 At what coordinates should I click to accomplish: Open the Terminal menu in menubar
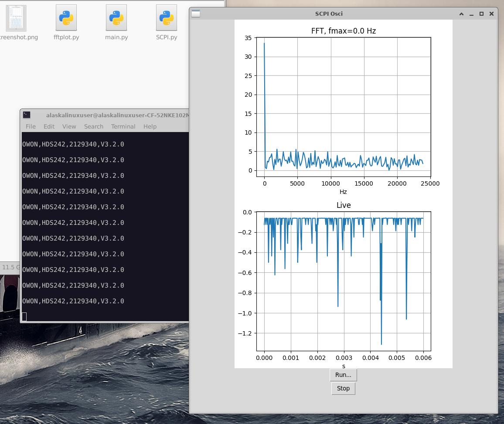click(123, 126)
